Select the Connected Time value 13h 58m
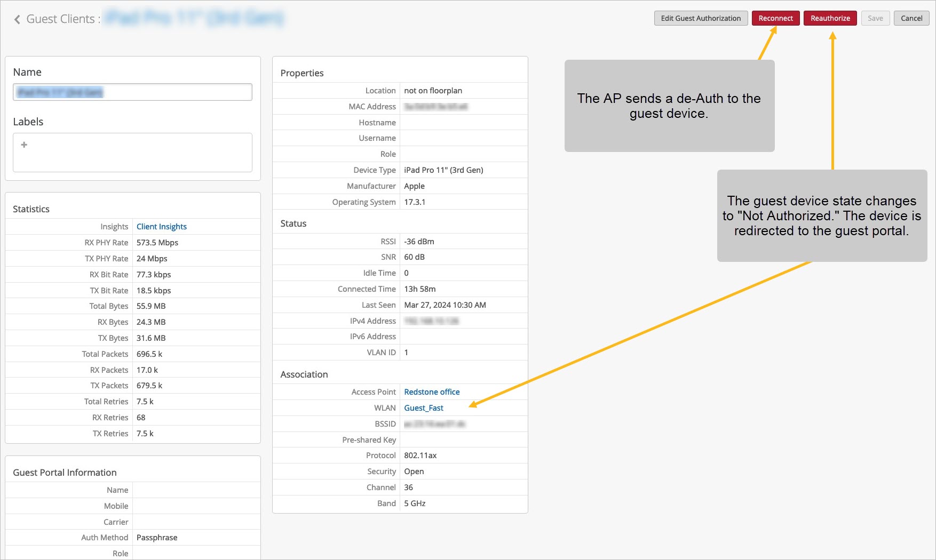Image resolution: width=936 pixels, height=560 pixels. click(420, 289)
